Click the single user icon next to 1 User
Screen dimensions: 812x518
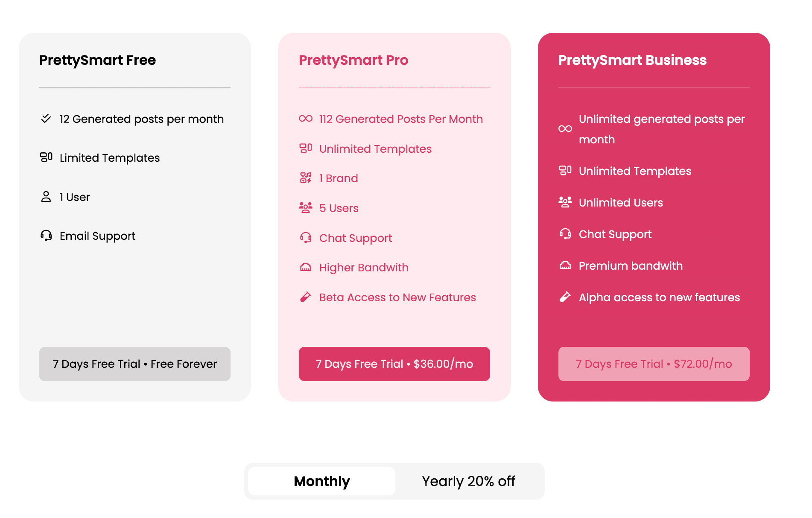46,197
